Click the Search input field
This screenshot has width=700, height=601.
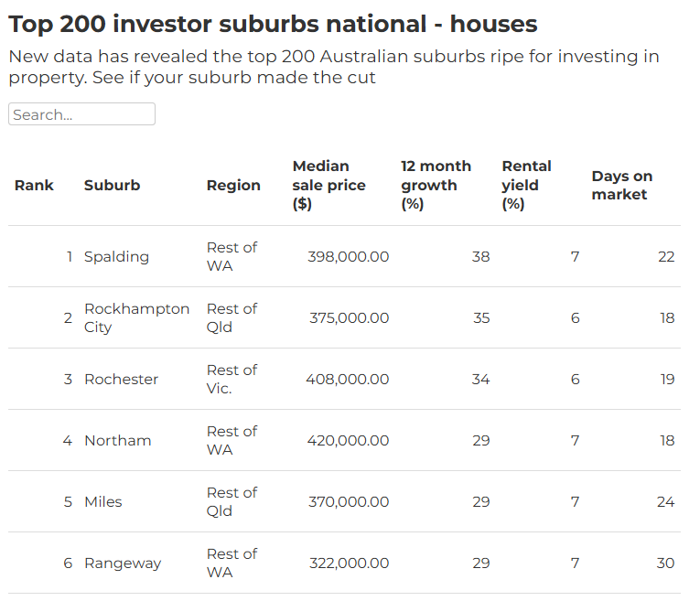[x=81, y=114]
